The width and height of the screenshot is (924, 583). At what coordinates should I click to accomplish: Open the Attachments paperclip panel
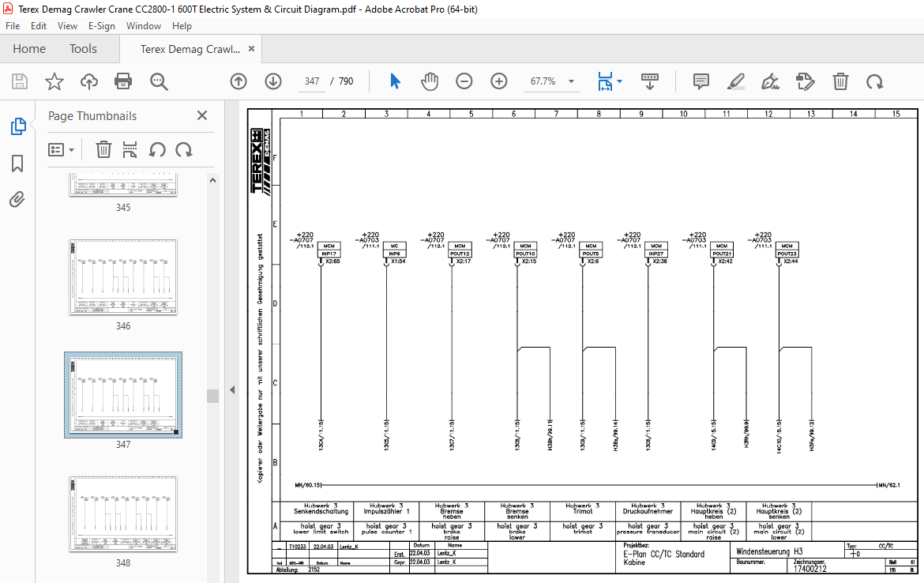(x=17, y=200)
